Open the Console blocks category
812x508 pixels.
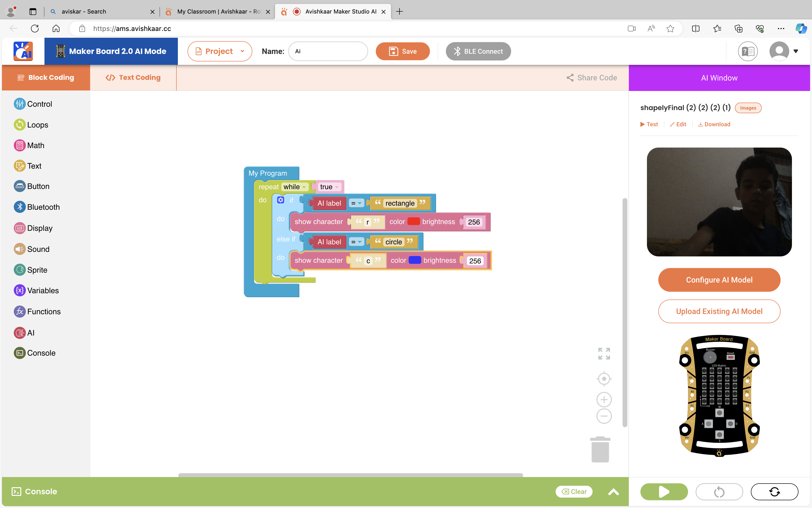(35, 353)
